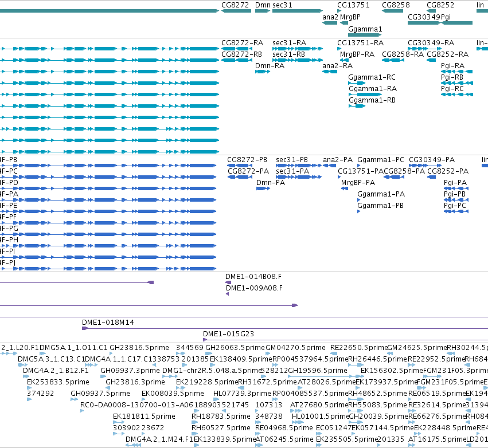488x448 pixels.
Task: Click the MrgBP gene label
Action: [x=350, y=17]
